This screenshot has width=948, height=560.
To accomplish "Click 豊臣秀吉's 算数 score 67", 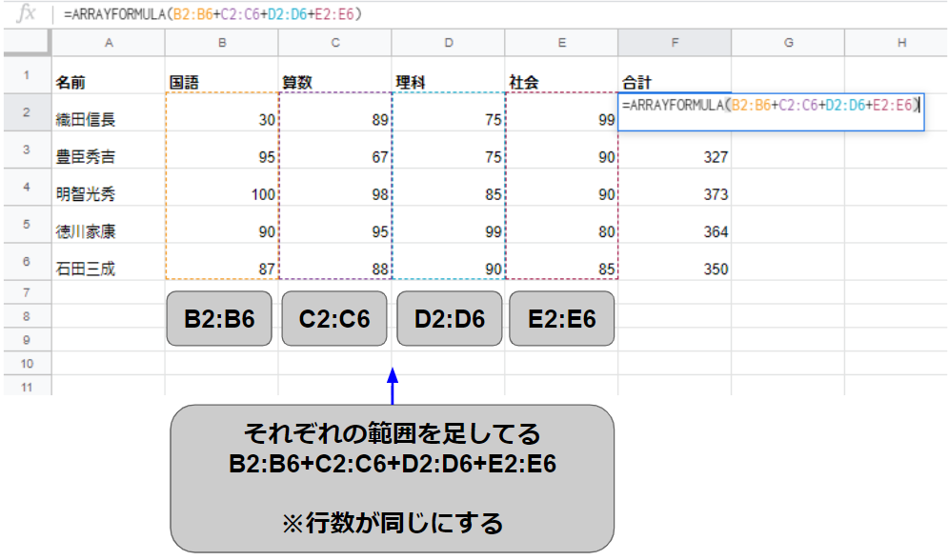I will pos(335,150).
